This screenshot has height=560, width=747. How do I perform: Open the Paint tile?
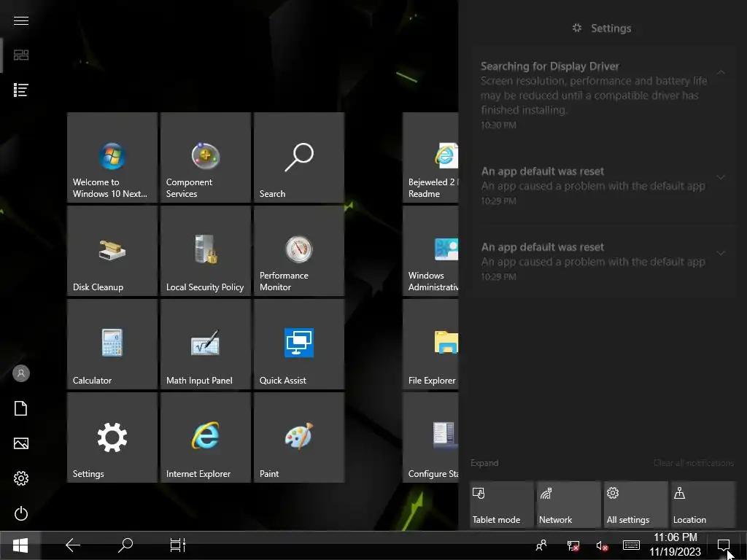pos(298,437)
